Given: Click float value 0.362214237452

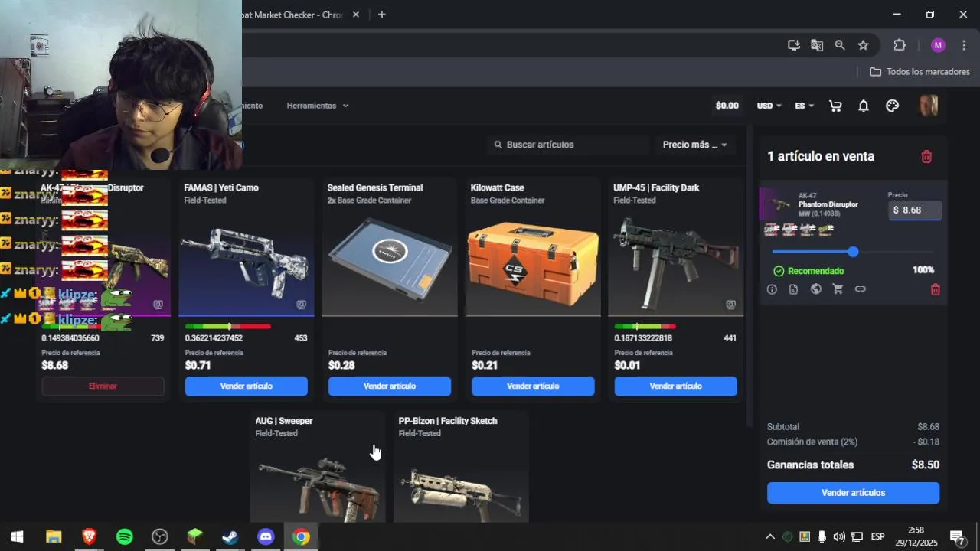Looking at the screenshot, I should tap(214, 338).
